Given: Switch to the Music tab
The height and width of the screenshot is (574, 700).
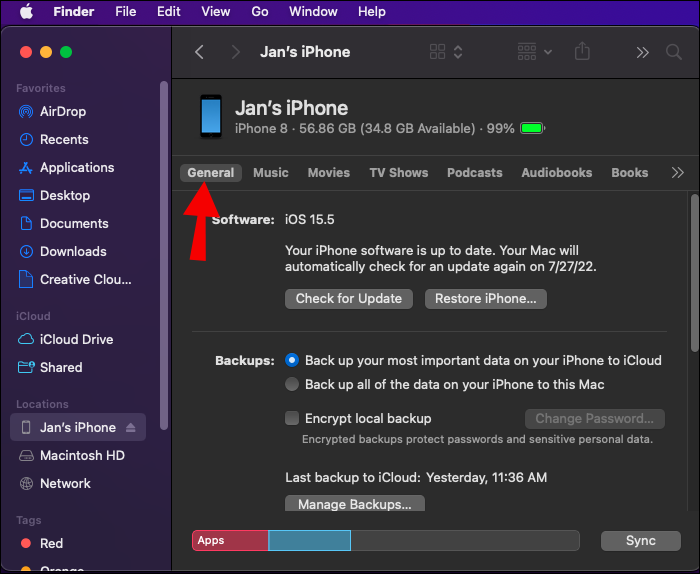Looking at the screenshot, I should 271,173.
